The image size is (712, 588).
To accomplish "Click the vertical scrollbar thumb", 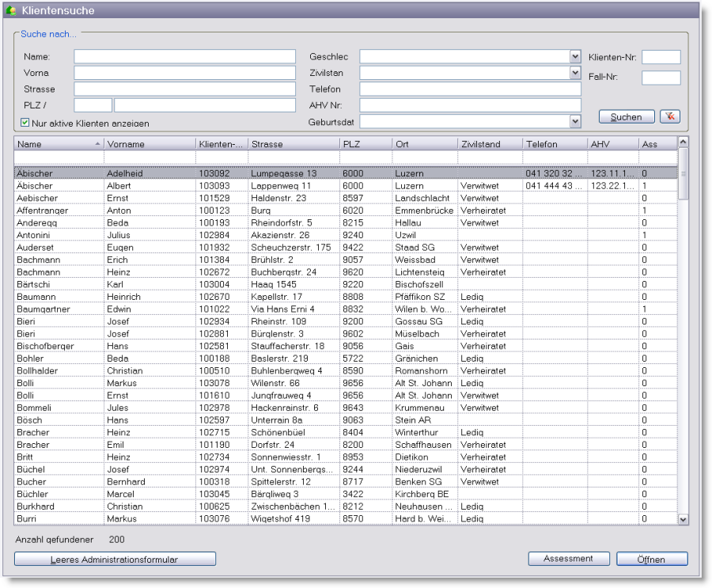I will point(684,174).
